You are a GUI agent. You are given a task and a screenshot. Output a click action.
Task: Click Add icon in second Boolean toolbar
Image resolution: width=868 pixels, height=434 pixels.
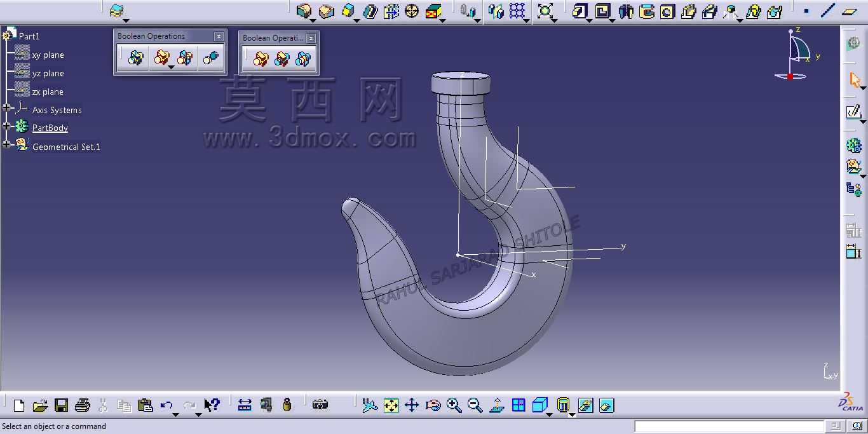(x=261, y=60)
